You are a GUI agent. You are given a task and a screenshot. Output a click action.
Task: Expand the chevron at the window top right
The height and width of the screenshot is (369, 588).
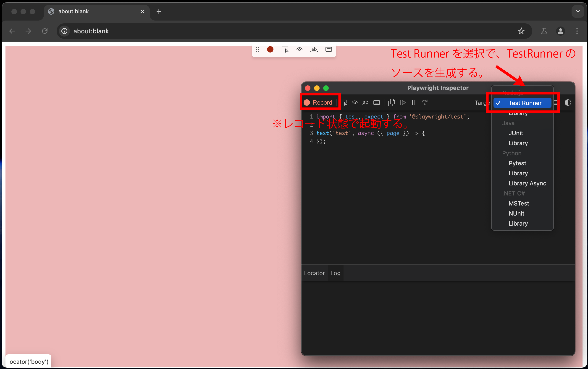pyautogui.click(x=577, y=11)
